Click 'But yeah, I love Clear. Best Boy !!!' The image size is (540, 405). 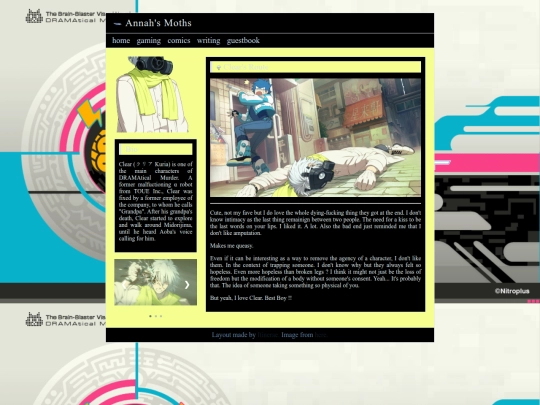pos(251,298)
